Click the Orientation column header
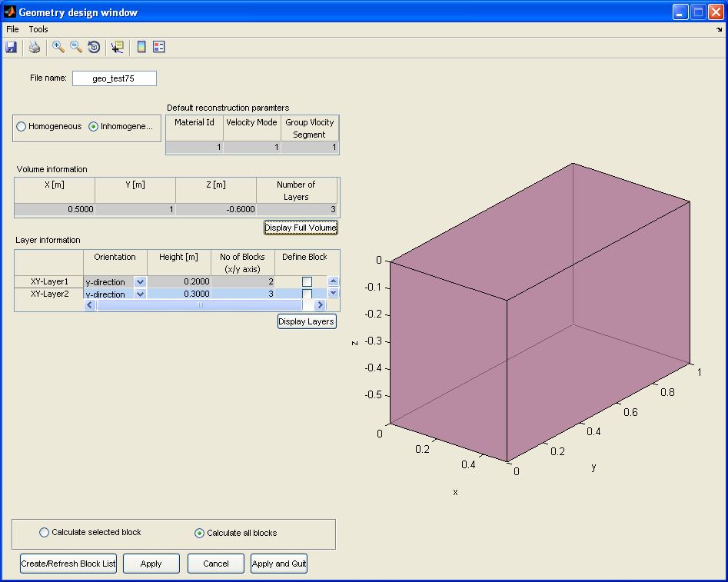 pyautogui.click(x=115, y=263)
